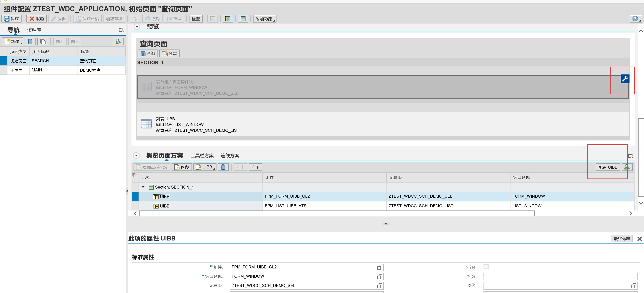The height and width of the screenshot is (293, 644).
Task: Click the wrench icon on the form UIBB
Action: click(x=625, y=79)
